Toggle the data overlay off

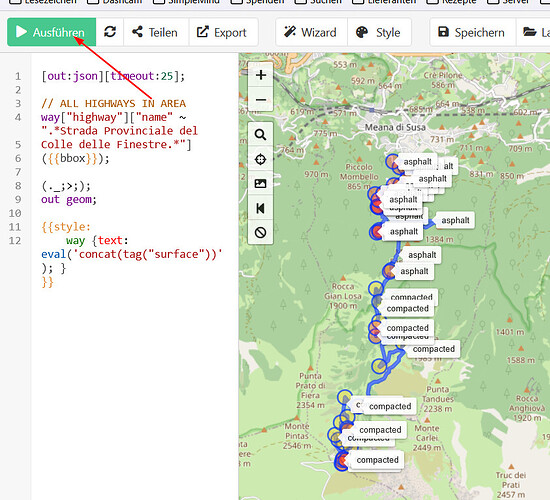tap(260, 232)
